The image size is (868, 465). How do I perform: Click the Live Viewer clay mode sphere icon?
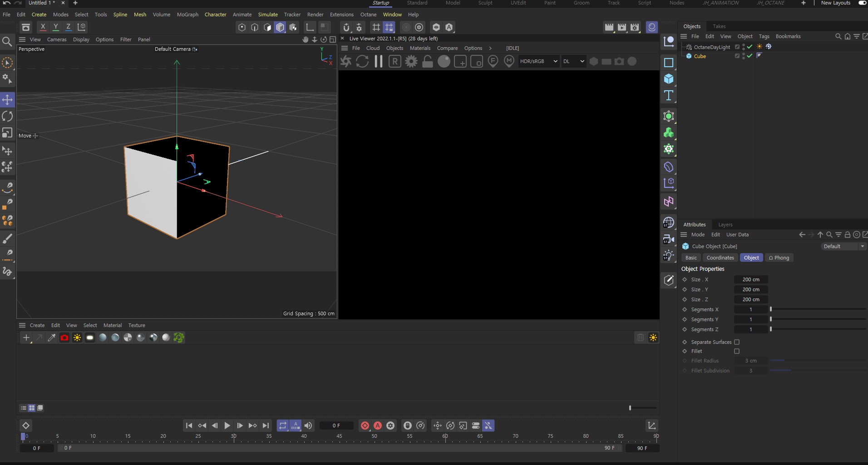pos(444,61)
